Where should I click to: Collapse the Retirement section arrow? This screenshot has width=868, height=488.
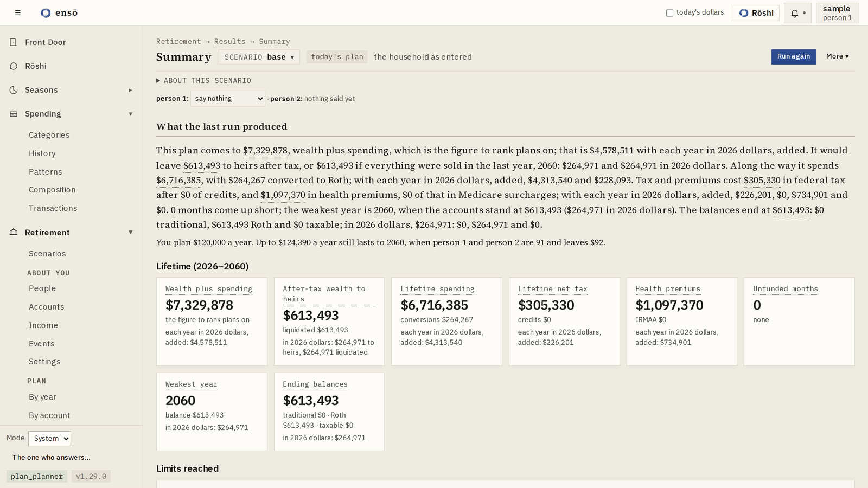point(130,232)
